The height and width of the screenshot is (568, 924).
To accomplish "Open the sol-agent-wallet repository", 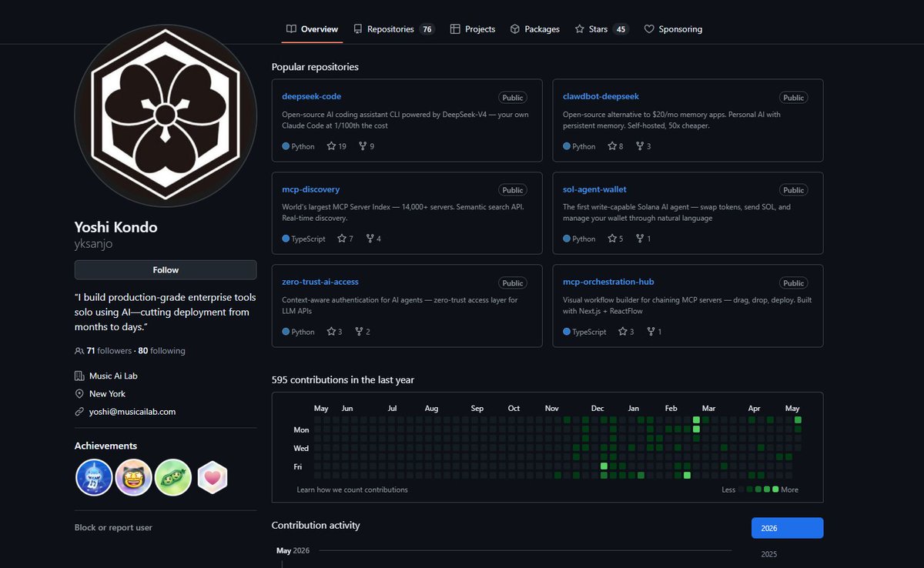I will (594, 189).
